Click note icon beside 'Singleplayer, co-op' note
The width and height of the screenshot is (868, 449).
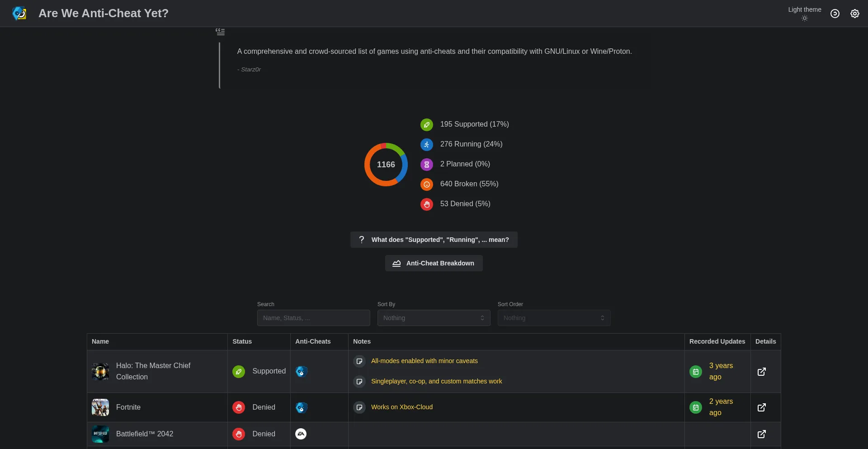pos(359,382)
